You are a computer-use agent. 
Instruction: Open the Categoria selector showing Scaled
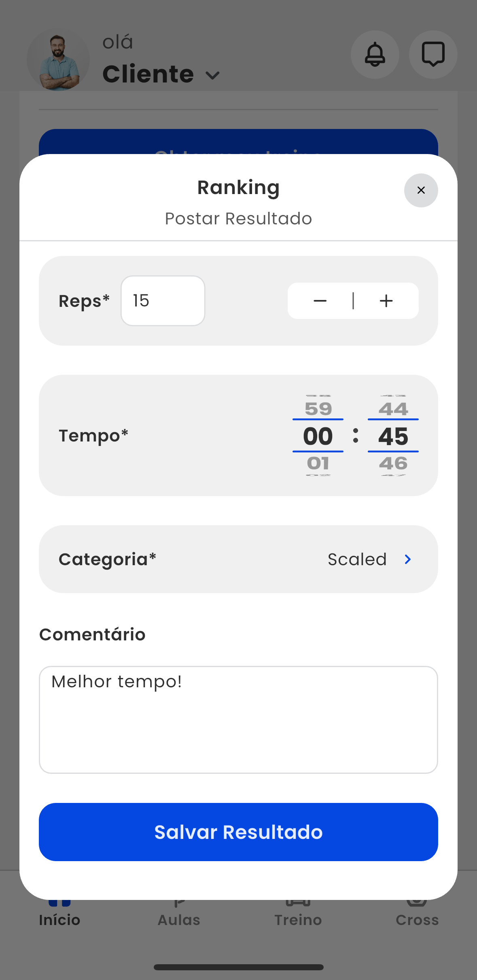coord(238,559)
